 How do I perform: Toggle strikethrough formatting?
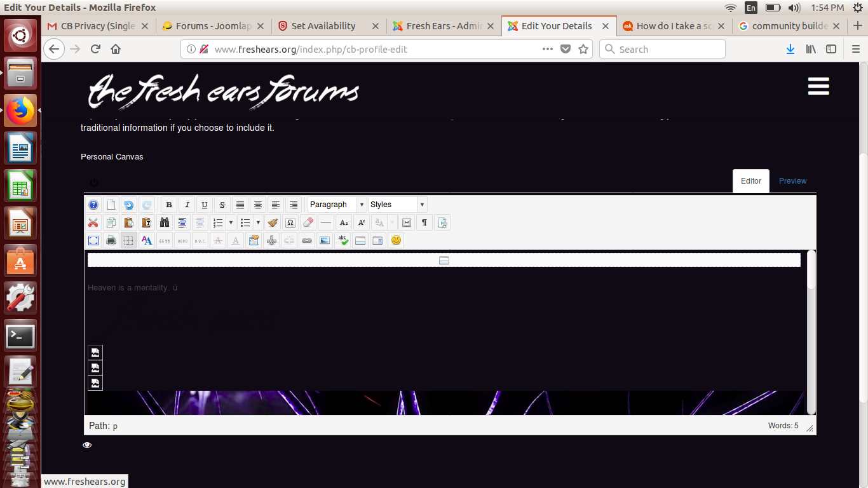pyautogui.click(x=222, y=205)
